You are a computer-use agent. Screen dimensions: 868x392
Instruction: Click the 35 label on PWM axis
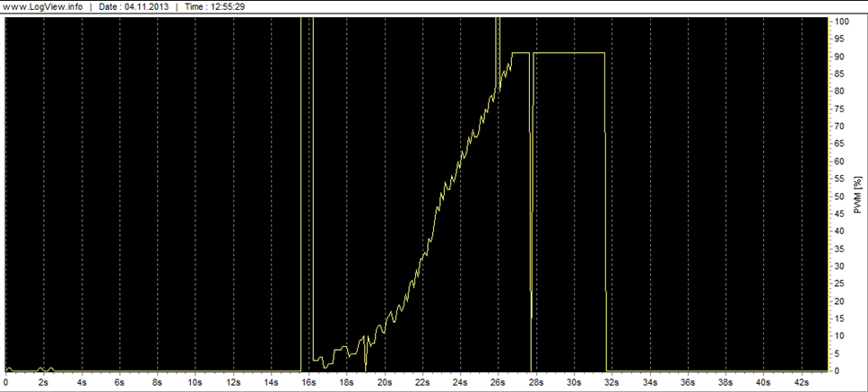coord(840,248)
